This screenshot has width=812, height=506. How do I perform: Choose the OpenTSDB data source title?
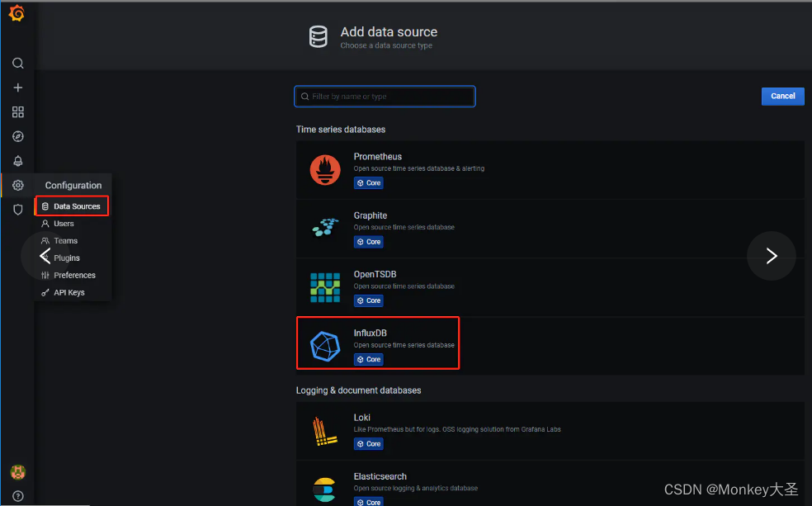coord(375,274)
